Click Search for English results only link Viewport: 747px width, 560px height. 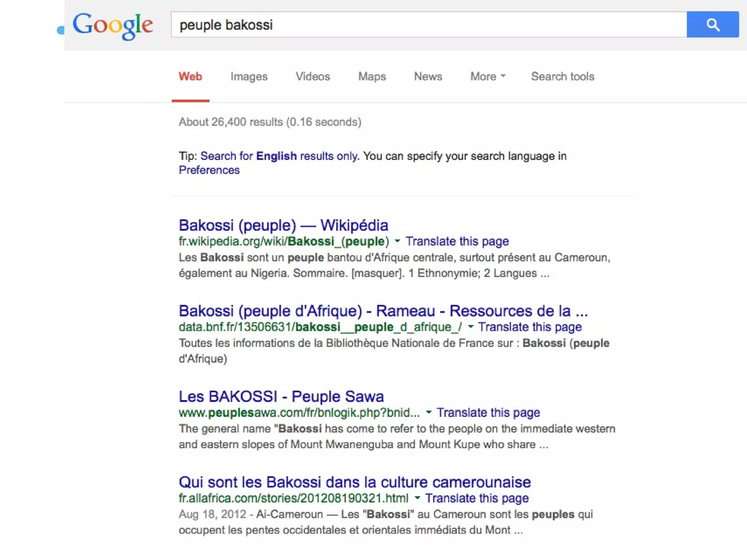[279, 156]
